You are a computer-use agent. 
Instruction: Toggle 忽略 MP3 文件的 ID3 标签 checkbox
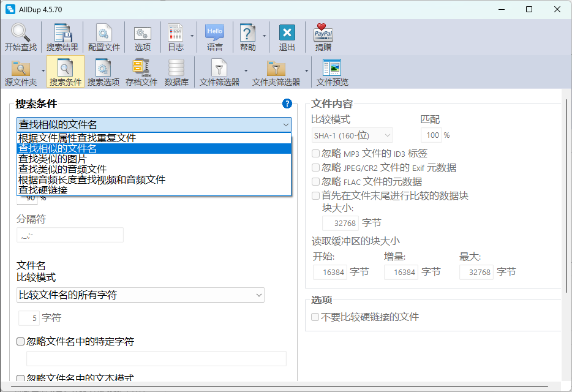coord(315,154)
